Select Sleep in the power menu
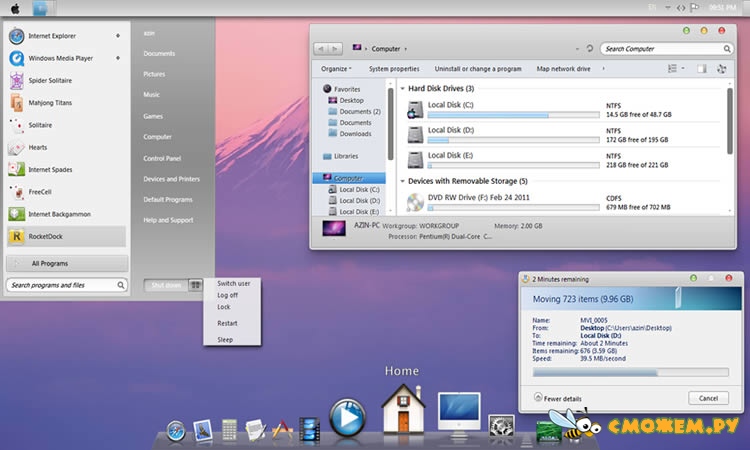The image size is (750, 450). [x=225, y=340]
